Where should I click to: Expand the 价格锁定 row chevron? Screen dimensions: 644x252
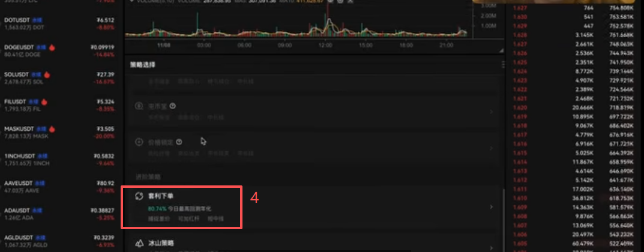click(x=491, y=148)
